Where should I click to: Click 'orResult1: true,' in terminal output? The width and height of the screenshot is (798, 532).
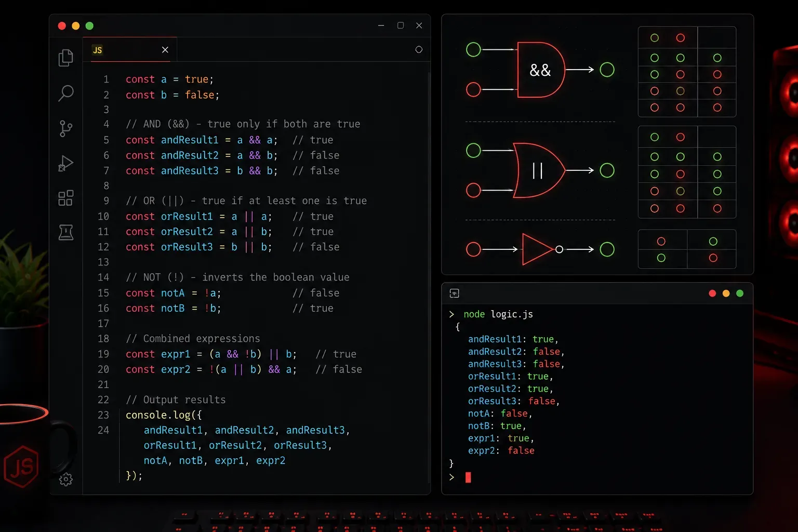click(511, 376)
